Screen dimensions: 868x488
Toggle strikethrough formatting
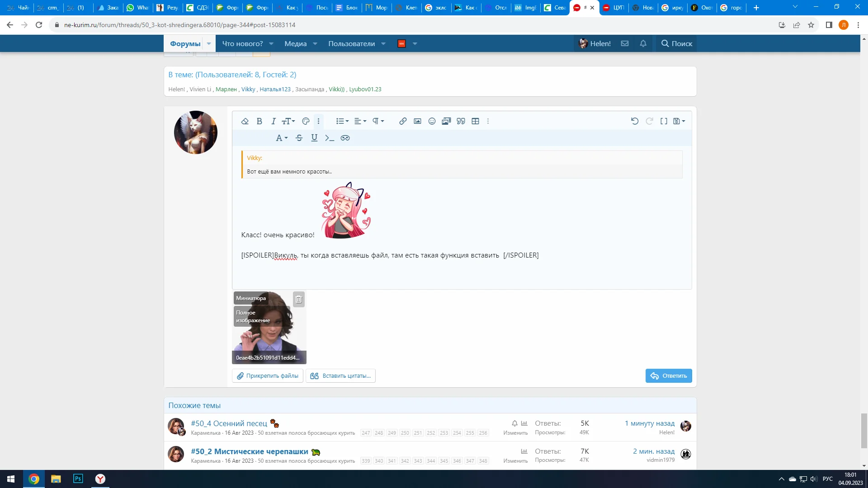pyautogui.click(x=298, y=138)
